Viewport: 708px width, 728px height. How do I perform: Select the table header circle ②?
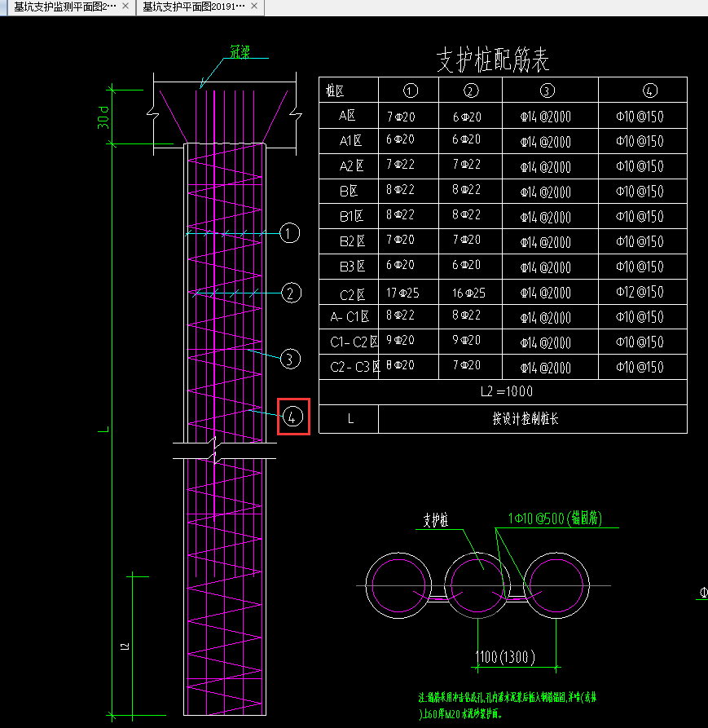[x=471, y=90]
